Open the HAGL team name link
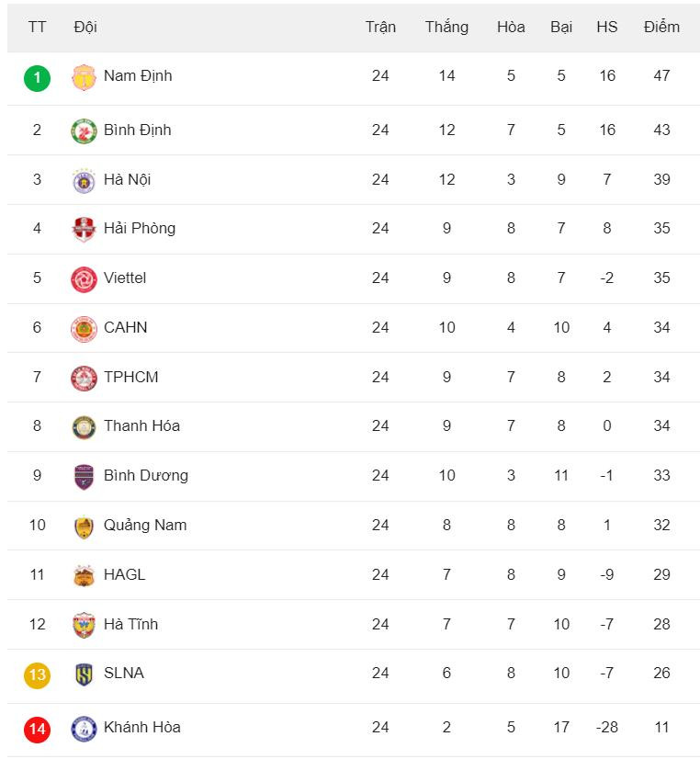Screen dimensions: 700x759 coord(124,574)
